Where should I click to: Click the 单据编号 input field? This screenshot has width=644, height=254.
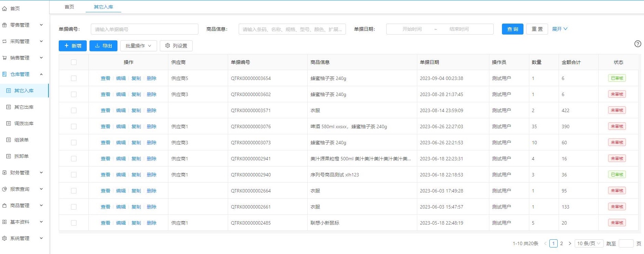pos(144,29)
